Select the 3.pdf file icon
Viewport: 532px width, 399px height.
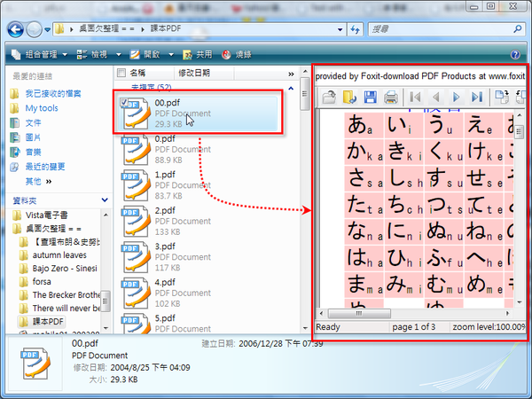coord(136,257)
